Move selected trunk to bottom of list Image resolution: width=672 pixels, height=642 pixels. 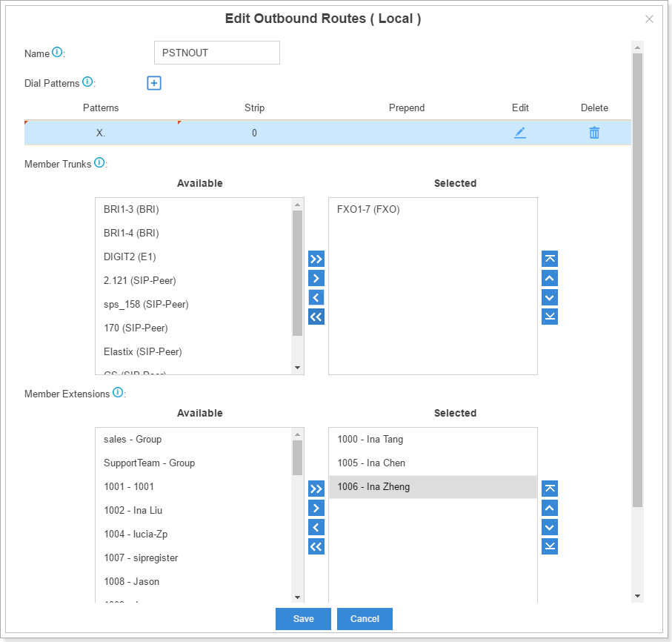pyautogui.click(x=550, y=317)
